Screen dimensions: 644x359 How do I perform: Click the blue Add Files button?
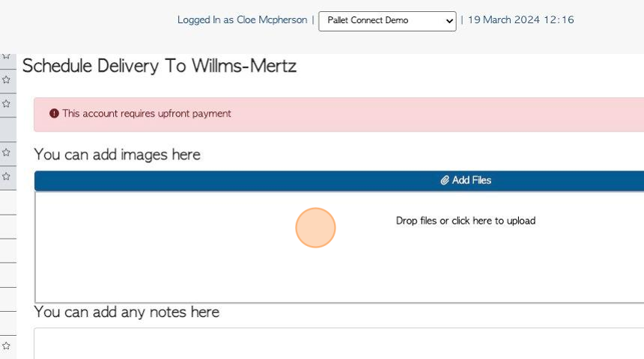[x=338, y=180]
